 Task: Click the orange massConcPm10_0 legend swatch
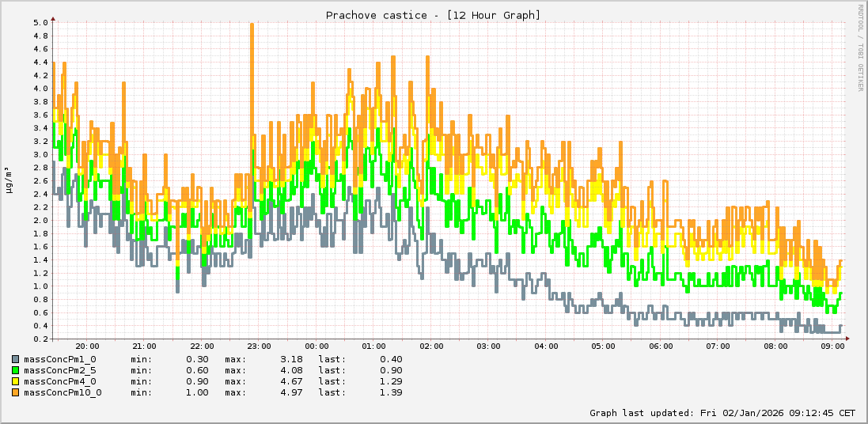(x=16, y=392)
